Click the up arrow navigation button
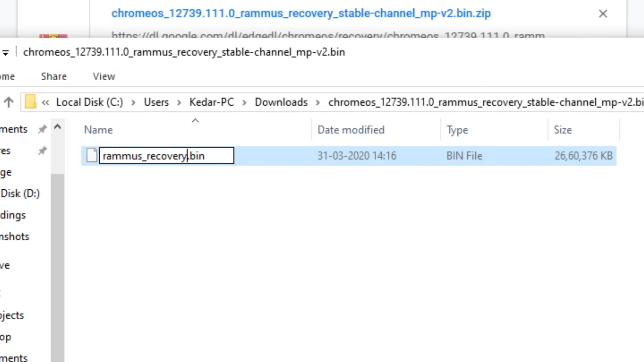Image resolution: width=644 pixels, height=362 pixels. pyautogui.click(x=9, y=102)
